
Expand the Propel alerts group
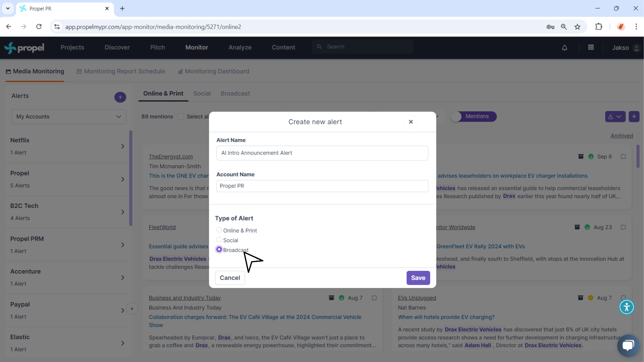pyautogui.click(x=123, y=179)
